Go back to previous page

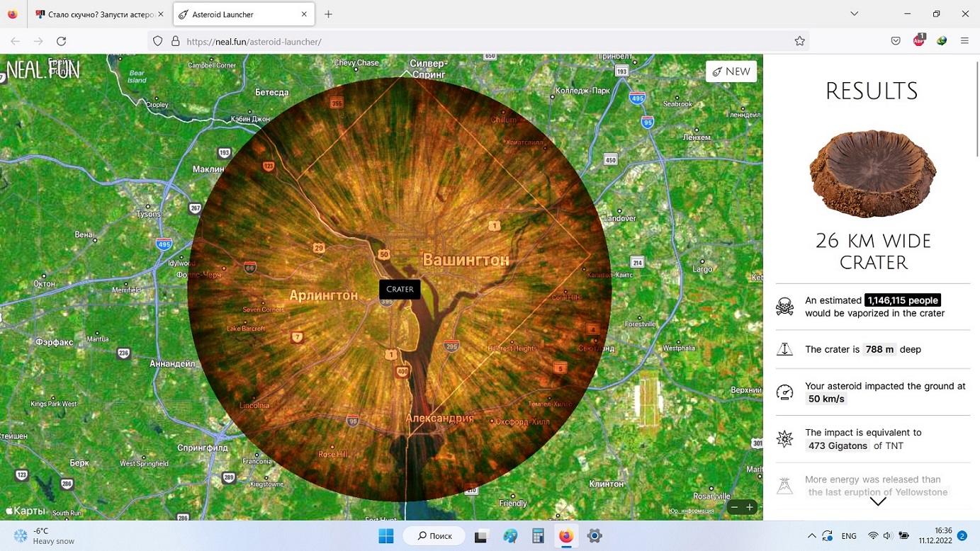coord(16,41)
